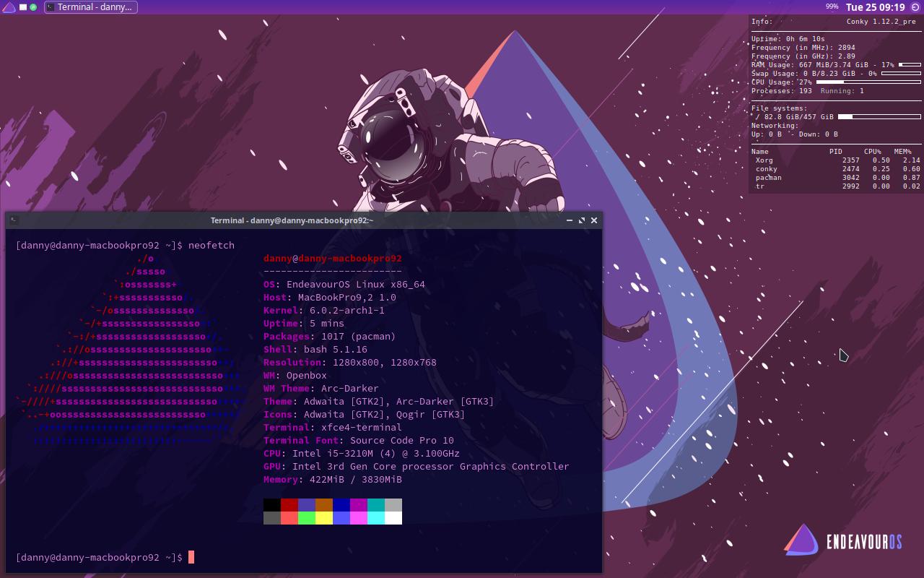The height and width of the screenshot is (578, 924).
Task: Click the 'Terminal Font: Source Code Pro 10' line
Action: [359, 440]
